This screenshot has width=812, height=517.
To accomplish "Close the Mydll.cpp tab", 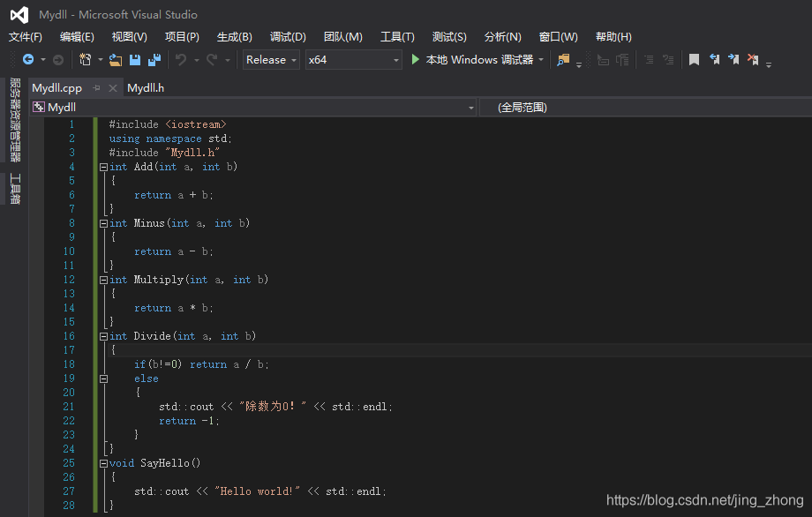I will click(x=113, y=88).
